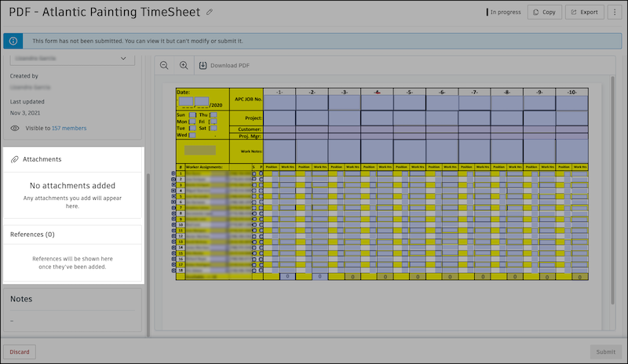628x364 pixels.
Task: Click the Download PDF icon
Action: coord(203,65)
